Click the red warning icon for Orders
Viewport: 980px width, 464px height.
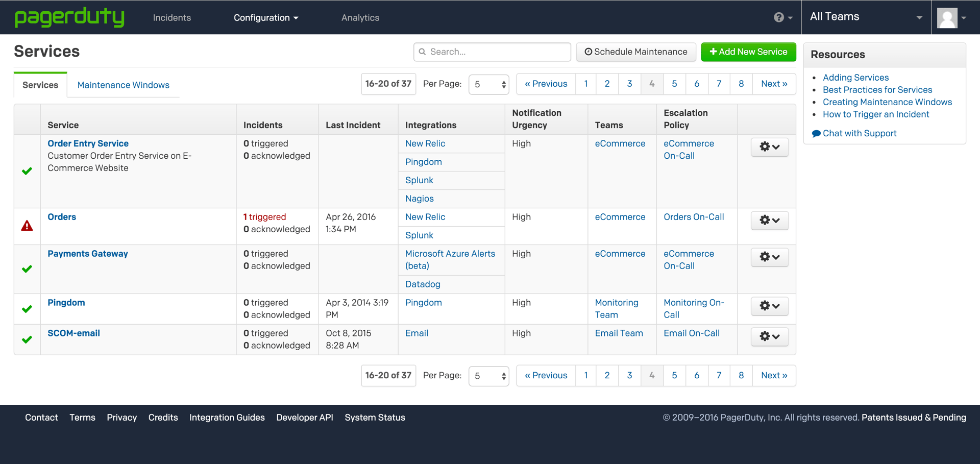point(27,226)
